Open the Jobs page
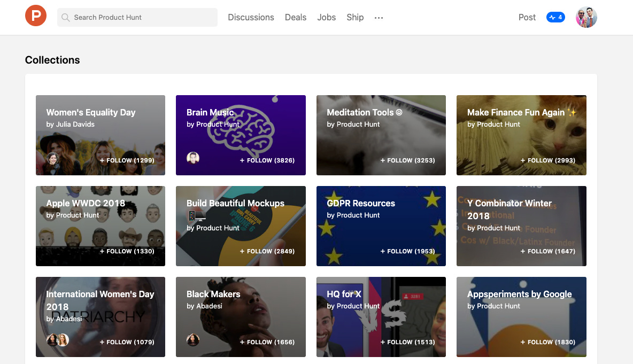The image size is (633, 364). click(x=326, y=17)
